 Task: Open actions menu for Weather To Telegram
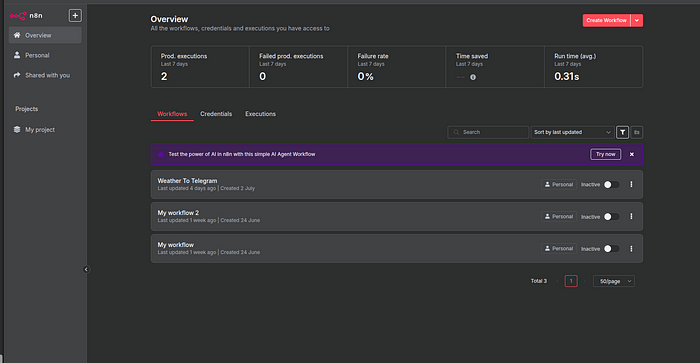(x=631, y=184)
